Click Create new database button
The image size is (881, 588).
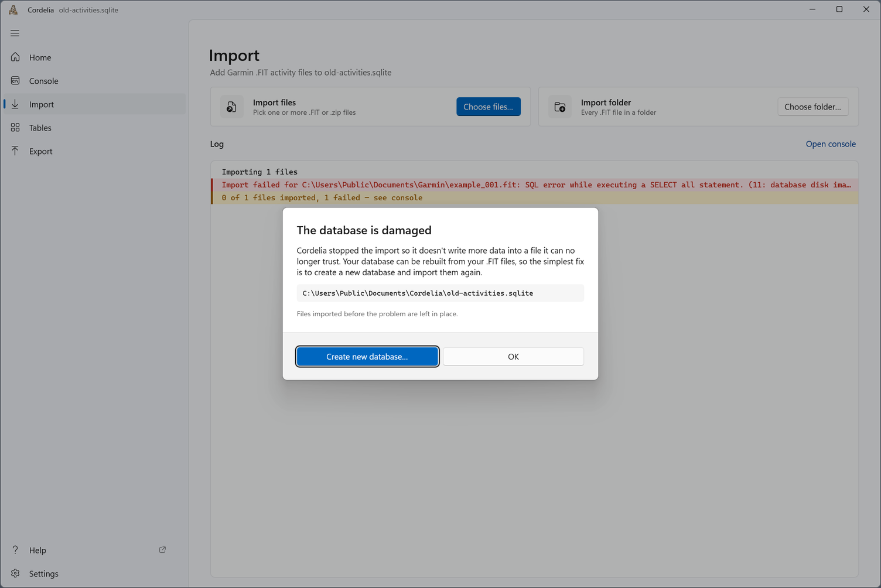click(x=367, y=357)
